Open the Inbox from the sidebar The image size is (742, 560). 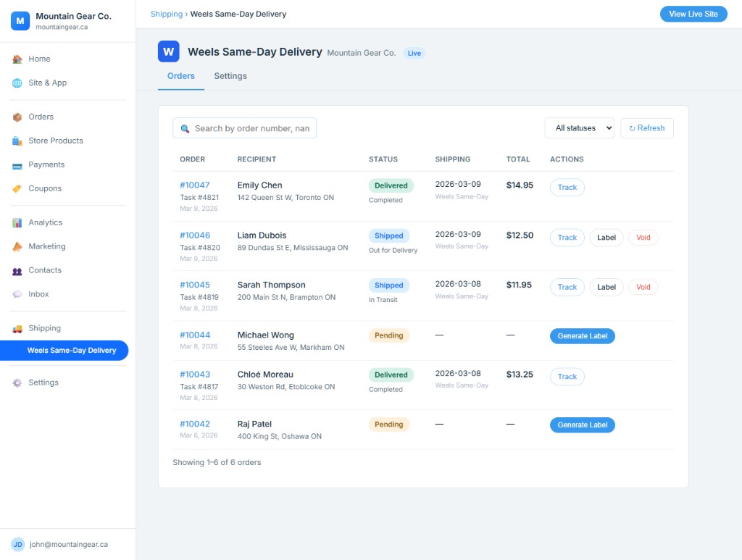coord(39,294)
